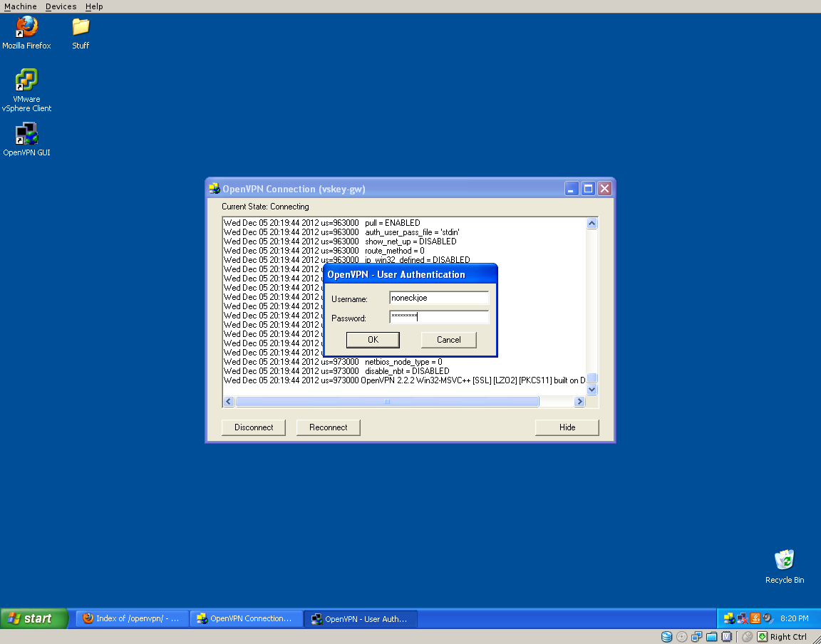Select the Stuff folder on desktop
The image size is (821, 644).
tap(81, 33)
